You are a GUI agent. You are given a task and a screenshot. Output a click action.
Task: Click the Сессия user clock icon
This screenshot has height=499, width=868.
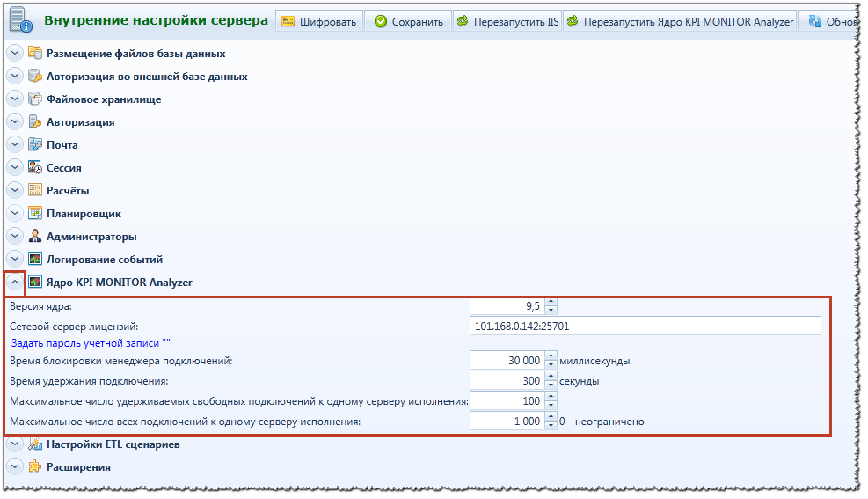pyautogui.click(x=35, y=166)
